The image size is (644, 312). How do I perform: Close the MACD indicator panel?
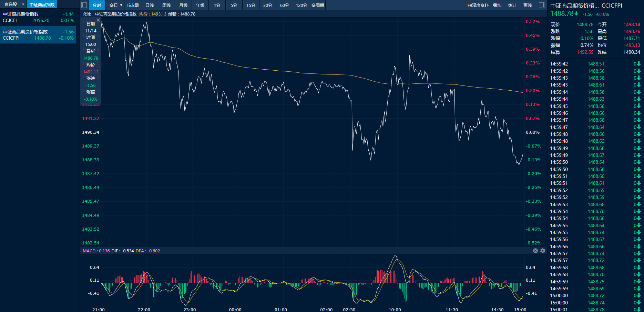point(535,251)
